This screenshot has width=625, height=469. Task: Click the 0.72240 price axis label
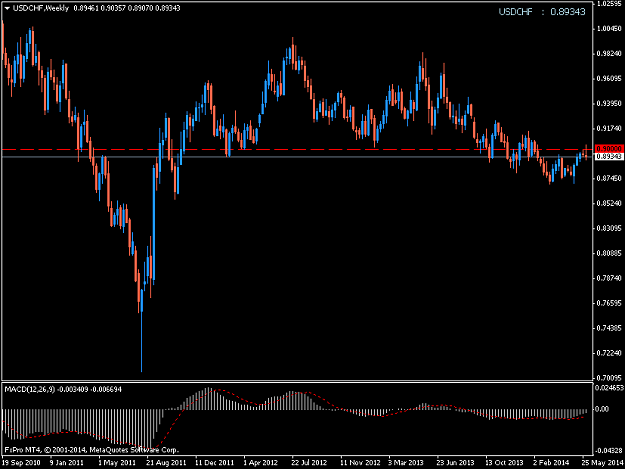(x=609, y=353)
